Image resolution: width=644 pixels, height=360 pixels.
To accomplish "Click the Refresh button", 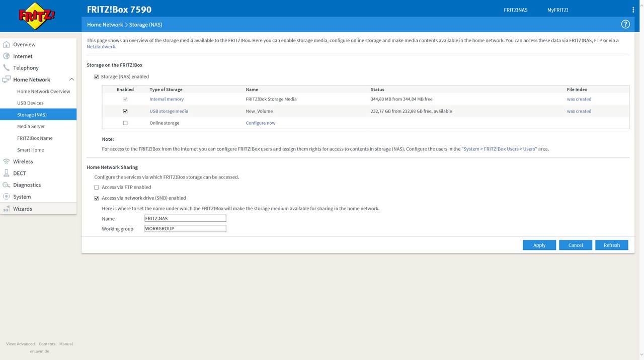I will (x=612, y=245).
